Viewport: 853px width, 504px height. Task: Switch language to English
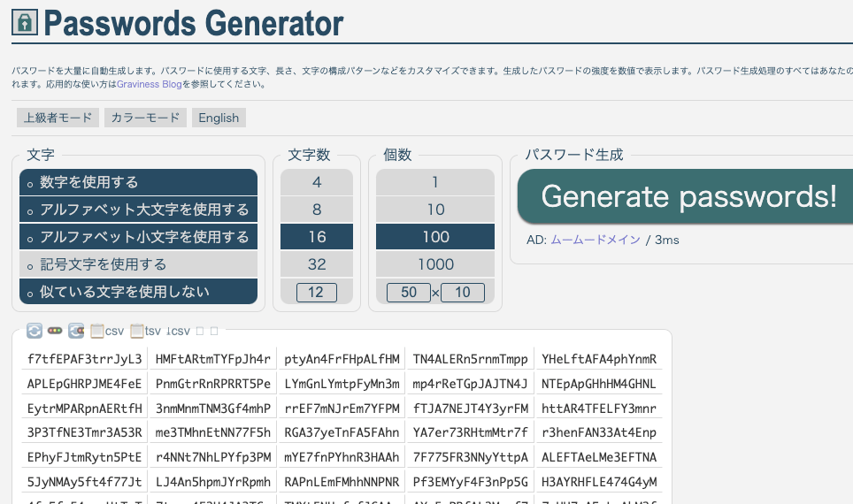[x=219, y=118]
